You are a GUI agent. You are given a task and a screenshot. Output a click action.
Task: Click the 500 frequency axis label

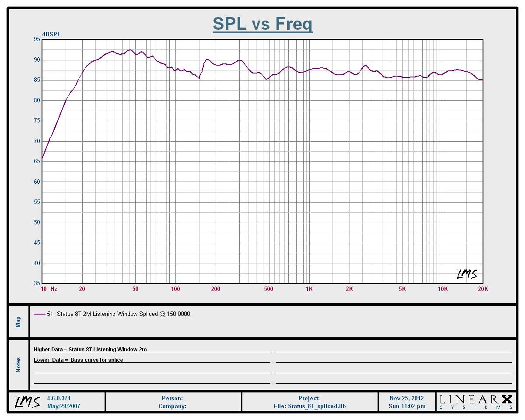(x=269, y=289)
